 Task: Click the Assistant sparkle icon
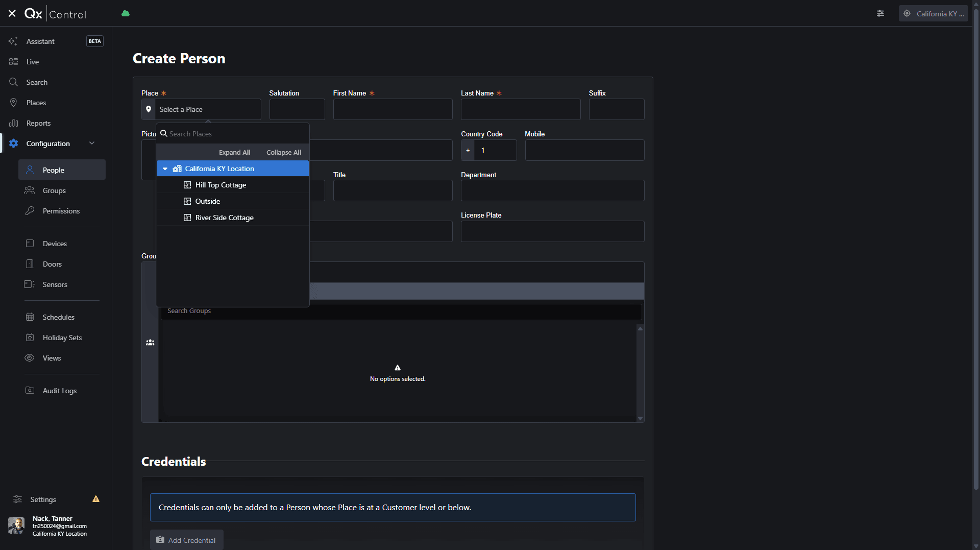pyautogui.click(x=13, y=41)
